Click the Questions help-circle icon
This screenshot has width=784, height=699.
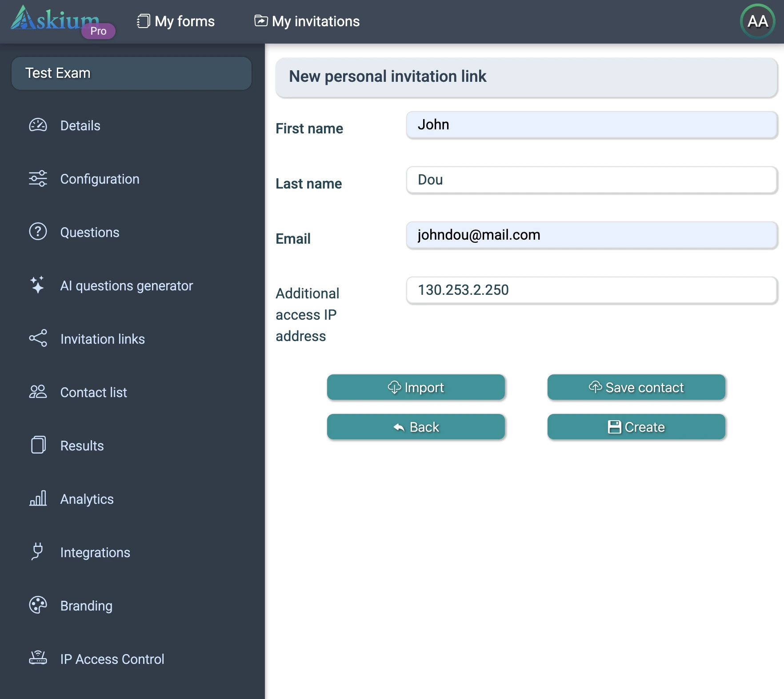click(x=38, y=232)
